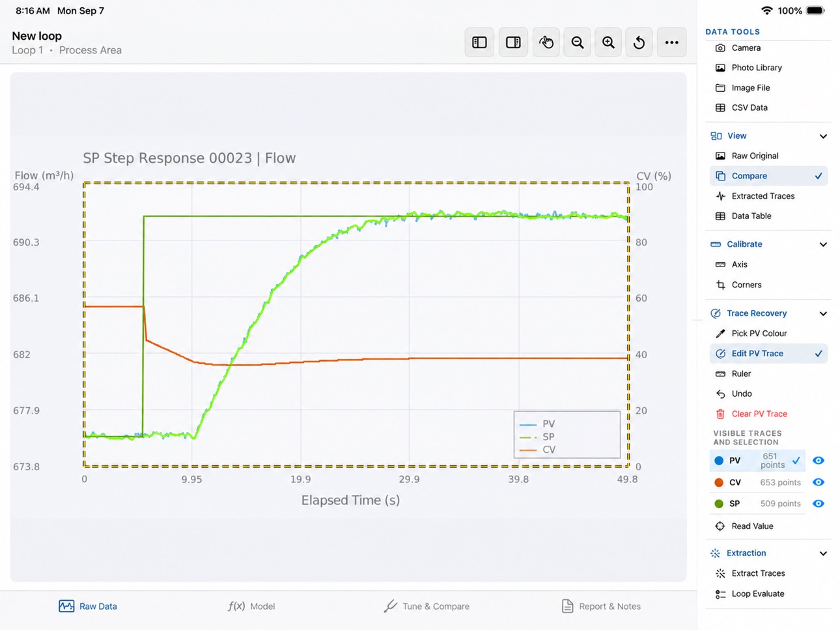Click the chart legend box
Viewport: 840px width, 630px height.
pos(567,435)
